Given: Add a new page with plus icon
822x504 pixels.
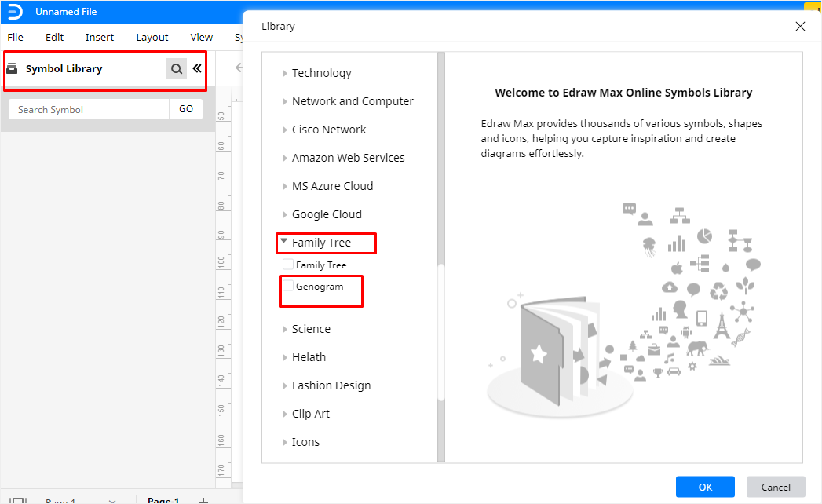Looking at the screenshot, I should (203, 501).
